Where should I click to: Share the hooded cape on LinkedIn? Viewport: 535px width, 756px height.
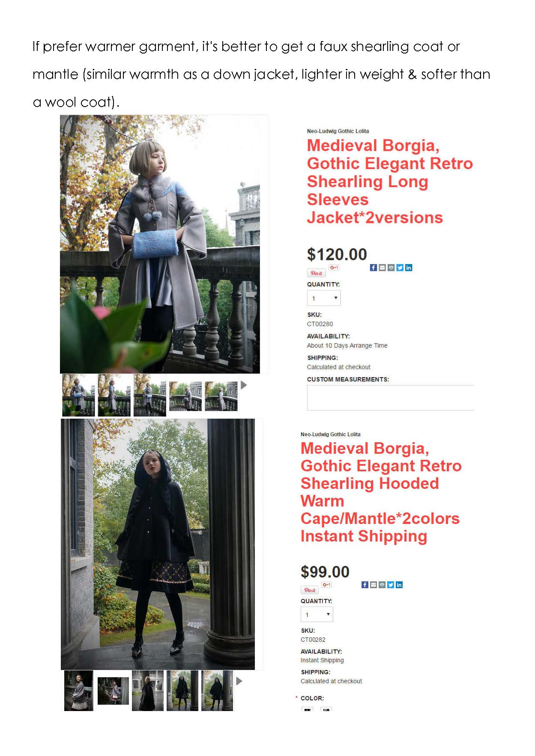click(x=399, y=584)
